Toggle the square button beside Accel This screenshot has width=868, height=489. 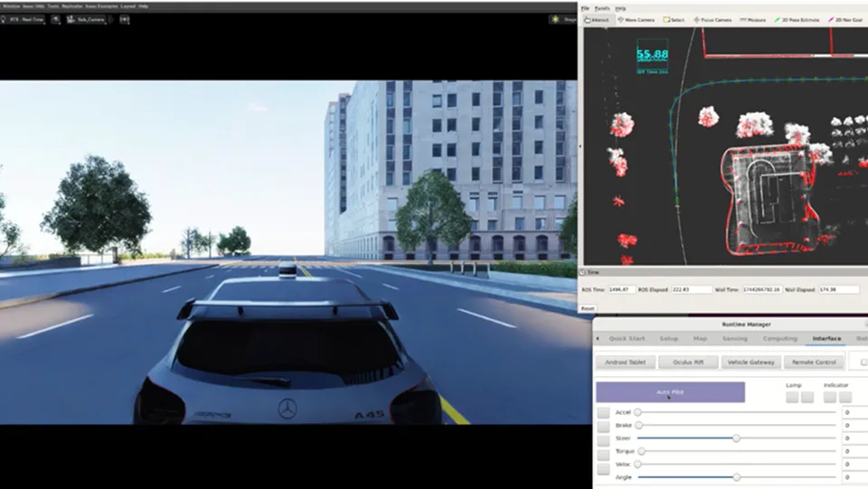point(603,413)
